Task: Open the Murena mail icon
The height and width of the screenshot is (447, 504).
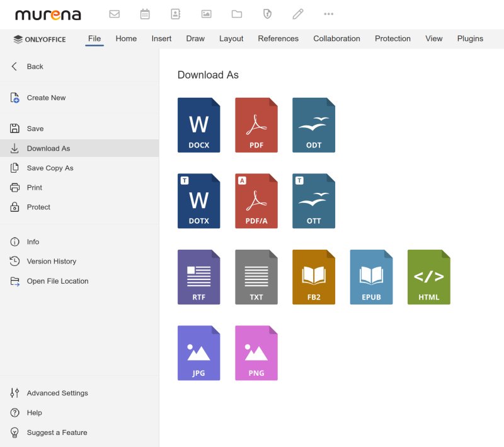Action: coord(115,14)
